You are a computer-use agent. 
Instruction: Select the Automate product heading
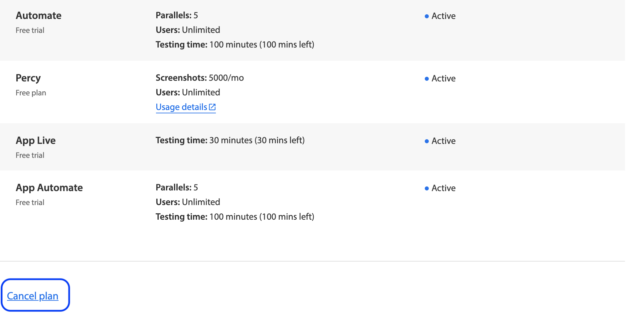[39, 16]
